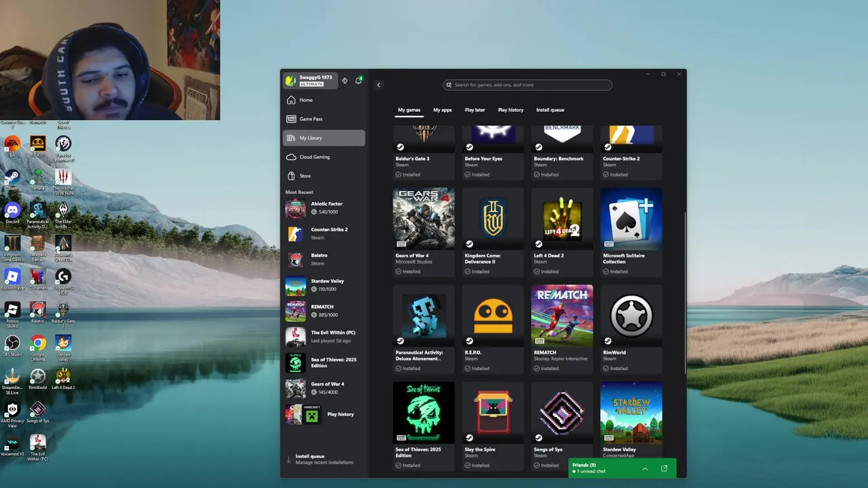Image resolution: width=868 pixels, height=488 pixels.
Task: Open the Google Chrome desktop shortcut
Action: click(37, 348)
